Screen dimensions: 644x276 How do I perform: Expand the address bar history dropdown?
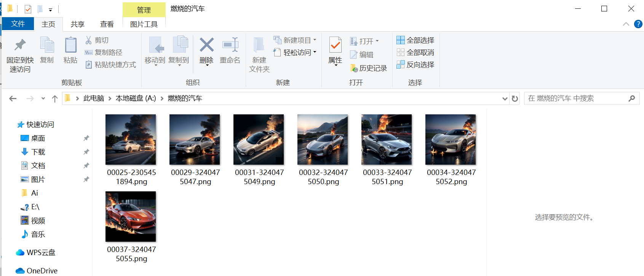505,99
